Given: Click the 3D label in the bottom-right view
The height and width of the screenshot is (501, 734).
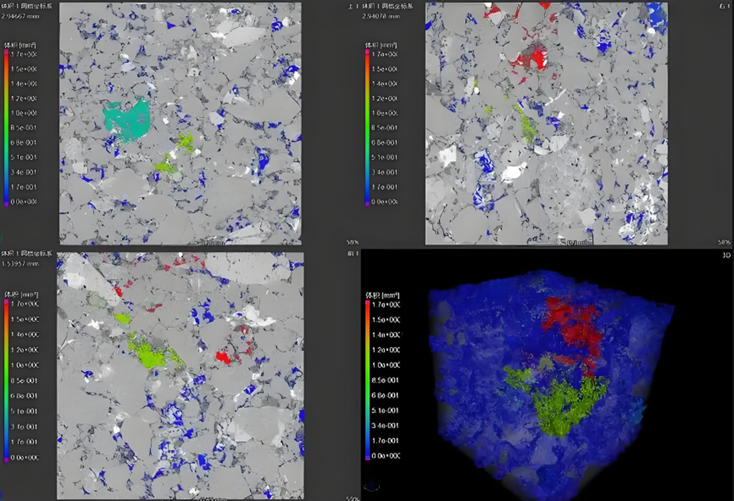Looking at the screenshot, I should coord(724,255).
